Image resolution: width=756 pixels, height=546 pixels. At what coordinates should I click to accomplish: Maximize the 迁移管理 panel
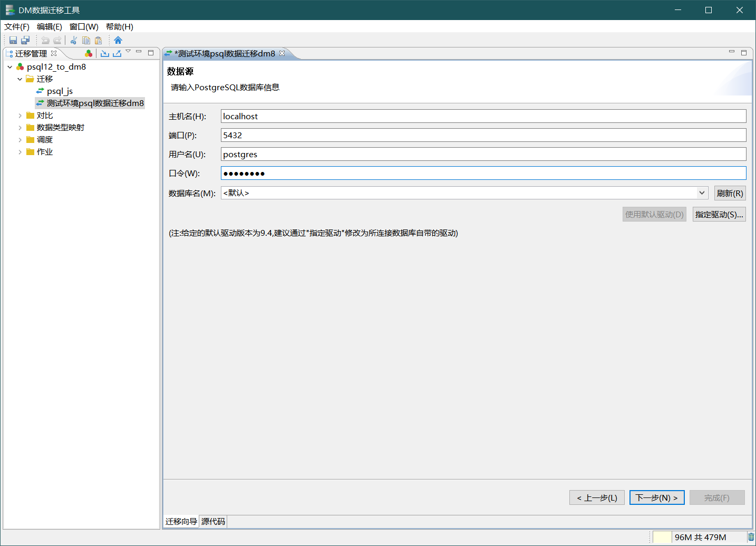click(x=151, y=53)
